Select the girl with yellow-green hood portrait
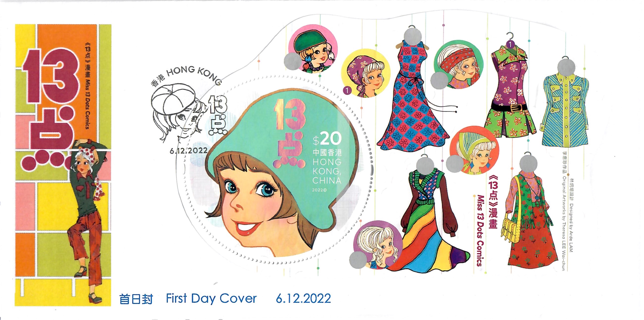 (x=474, y=150)
